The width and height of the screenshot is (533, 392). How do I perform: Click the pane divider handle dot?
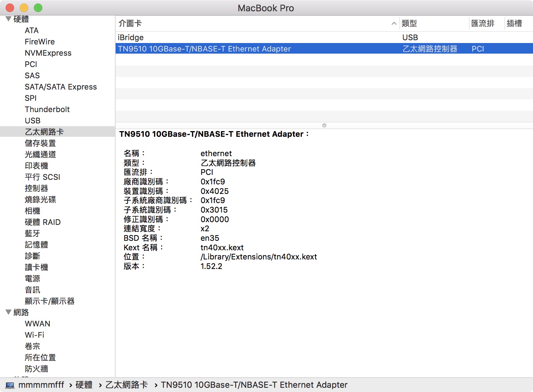324,125
